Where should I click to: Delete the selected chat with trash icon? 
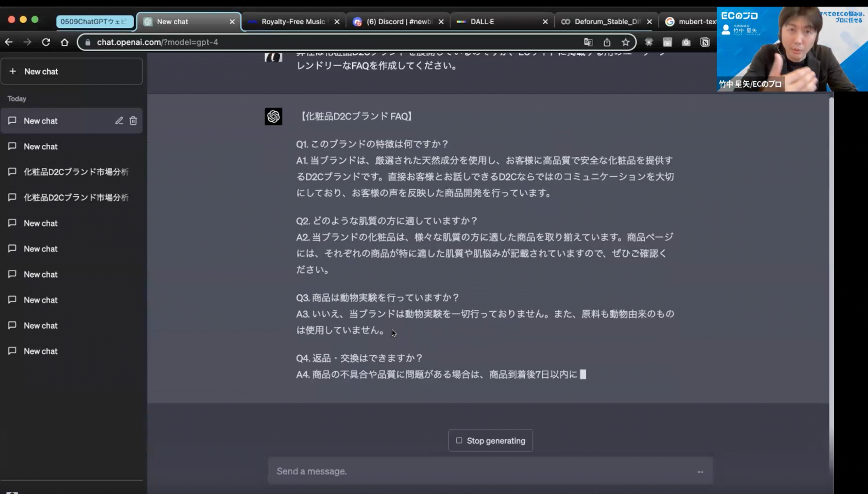[133, 121]
